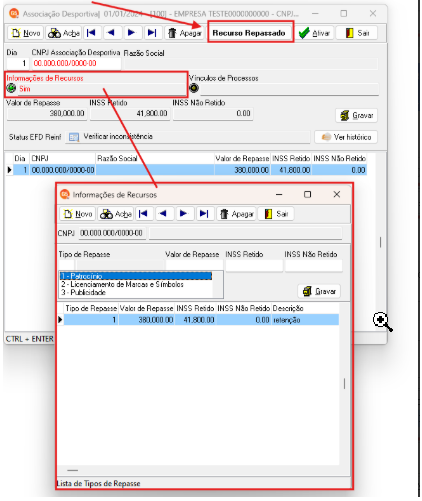Open the Recurso Repassado tab
This screenshot has height=501, width=422.
(250, 32)
